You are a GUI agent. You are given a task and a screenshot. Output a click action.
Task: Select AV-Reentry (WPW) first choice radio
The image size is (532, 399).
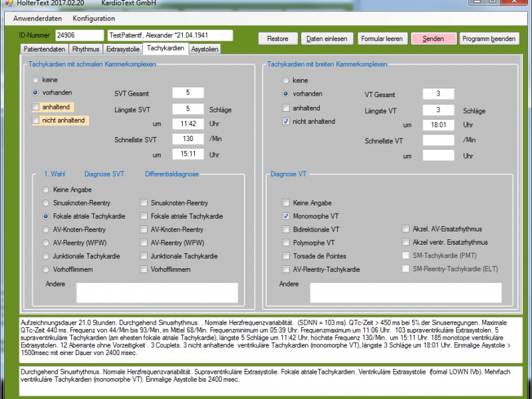pos(45,243)
